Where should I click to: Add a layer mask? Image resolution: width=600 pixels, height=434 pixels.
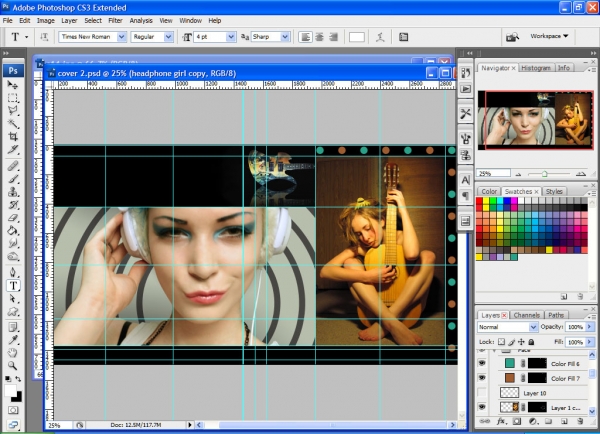tap(517, 421)
